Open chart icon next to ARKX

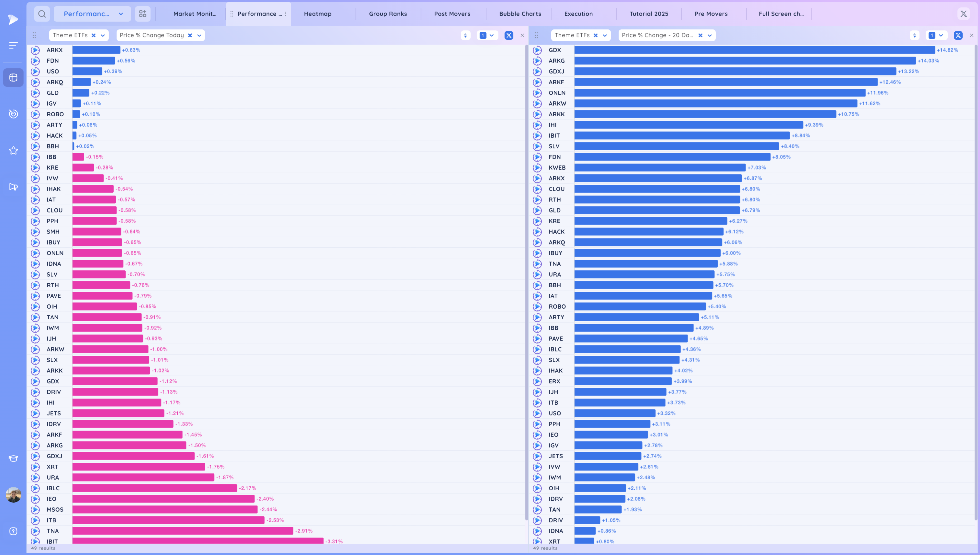pyautogui.click(x=36, y=50)
